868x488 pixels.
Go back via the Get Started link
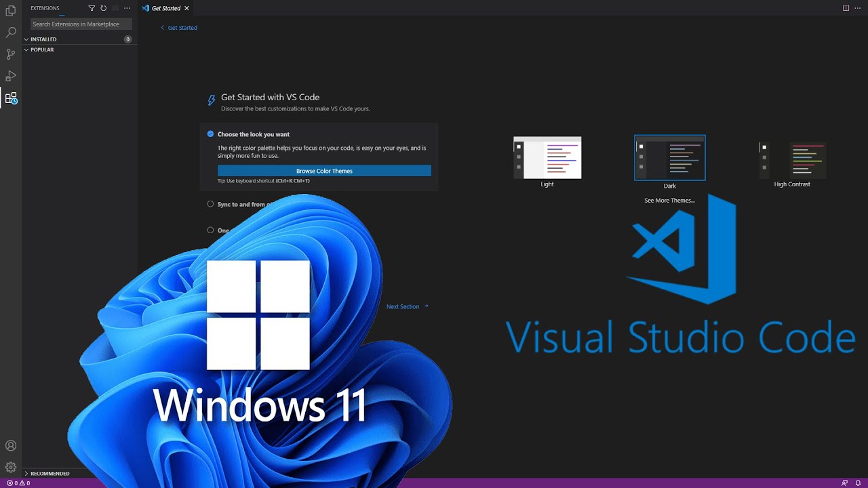tap(179, 28)
